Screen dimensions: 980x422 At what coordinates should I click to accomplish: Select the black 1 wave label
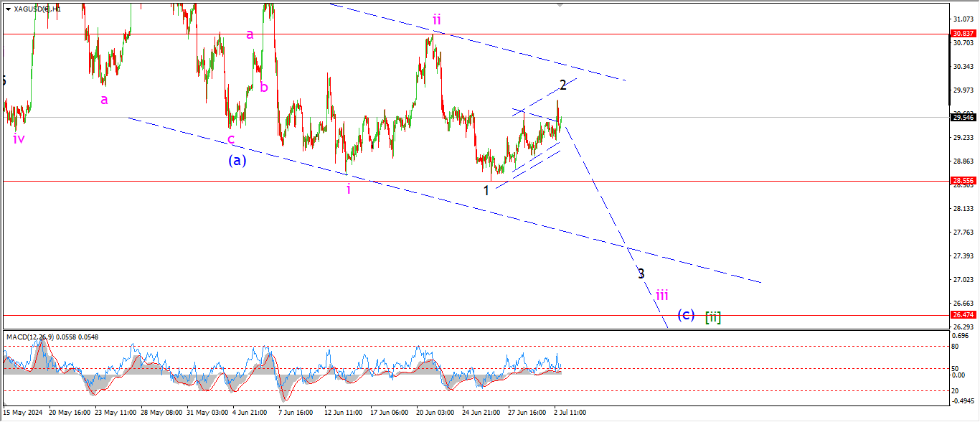pyautogui.click(x=486, y=190)
